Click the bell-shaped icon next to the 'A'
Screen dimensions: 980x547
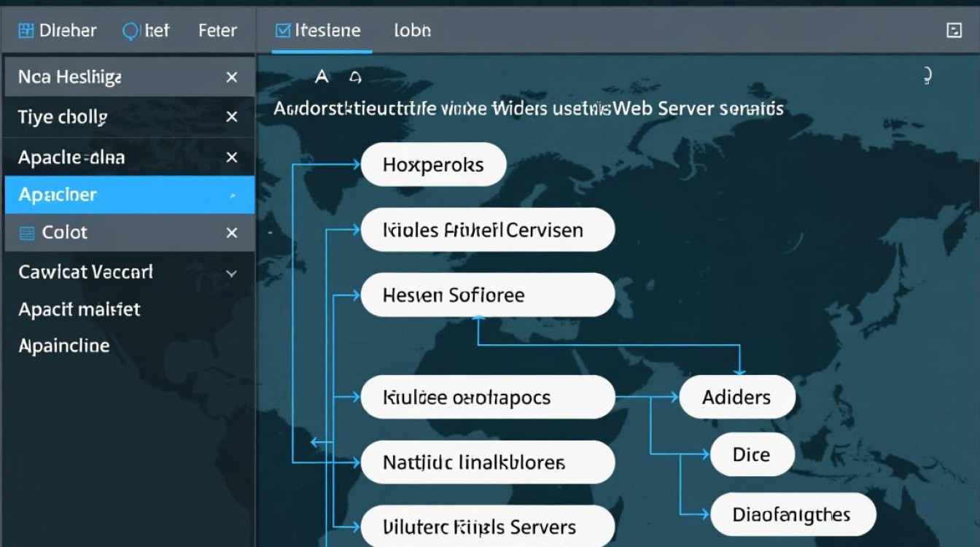pos(355,77)
